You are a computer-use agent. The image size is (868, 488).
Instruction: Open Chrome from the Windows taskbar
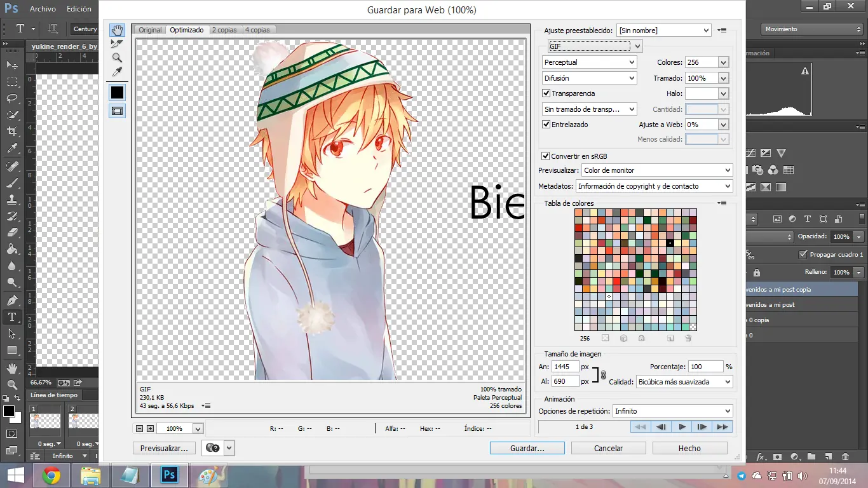click(x=51, y=475)
